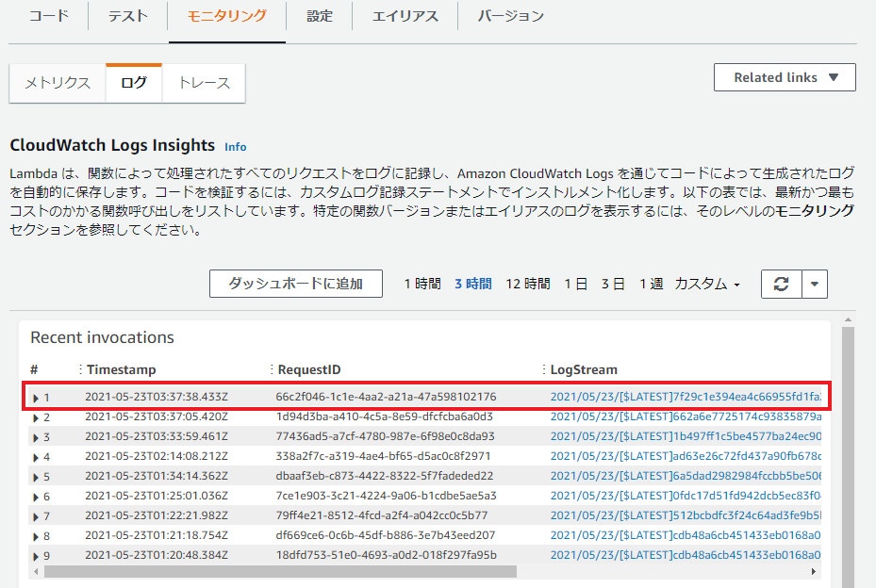Screen dimensions: 876x588
Task: Select RequestID df669ce6-0c6b-45df-b886-3e7b43eed207
Action: [386, 535]
